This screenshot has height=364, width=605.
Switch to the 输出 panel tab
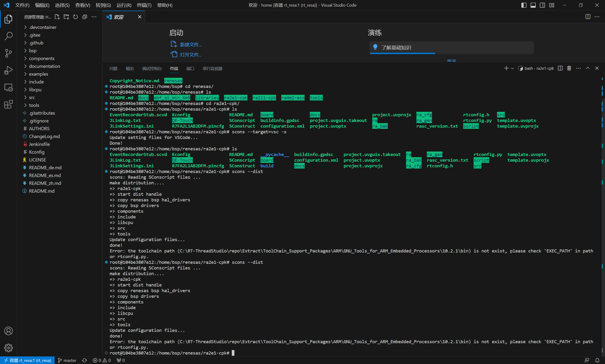point(130,69)
